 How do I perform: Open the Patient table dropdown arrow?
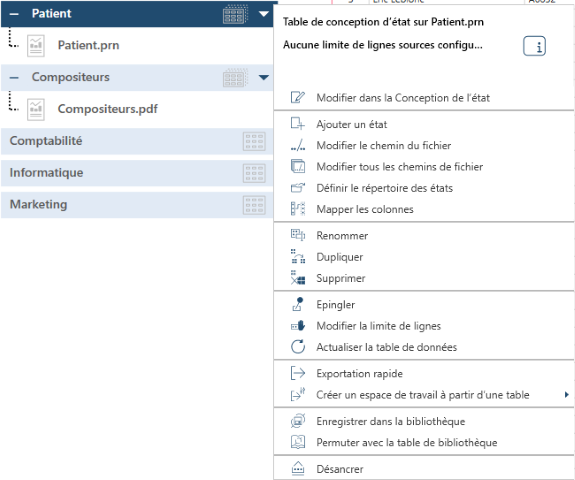pyautogui.click(x=264, y=14)
